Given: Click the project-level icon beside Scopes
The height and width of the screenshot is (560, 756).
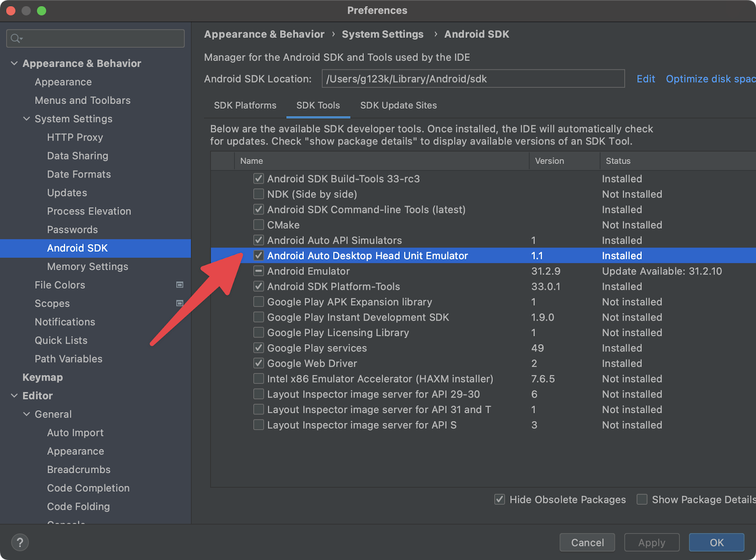Looking at the screenshot, I should (180, 303).
